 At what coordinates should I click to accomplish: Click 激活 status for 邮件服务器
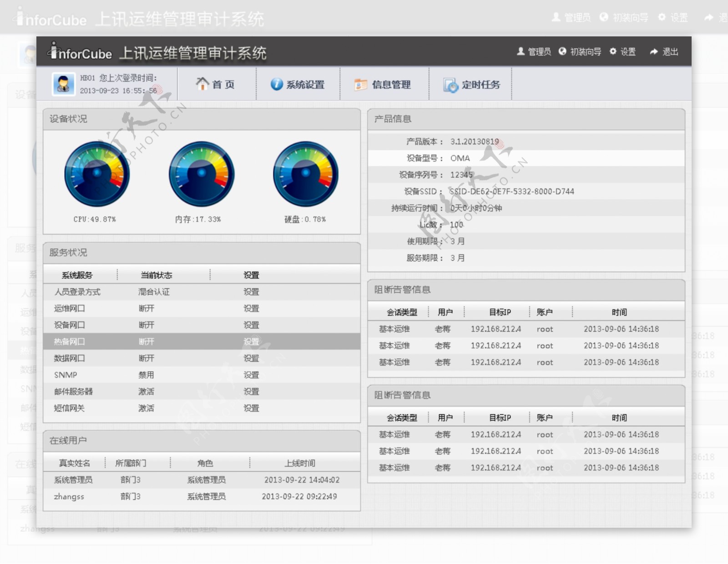tap(146, 392)
